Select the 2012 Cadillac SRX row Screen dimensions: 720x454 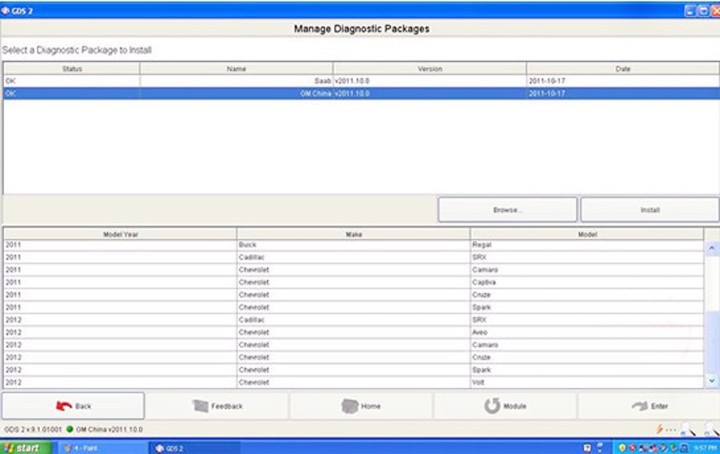point(354,320)
